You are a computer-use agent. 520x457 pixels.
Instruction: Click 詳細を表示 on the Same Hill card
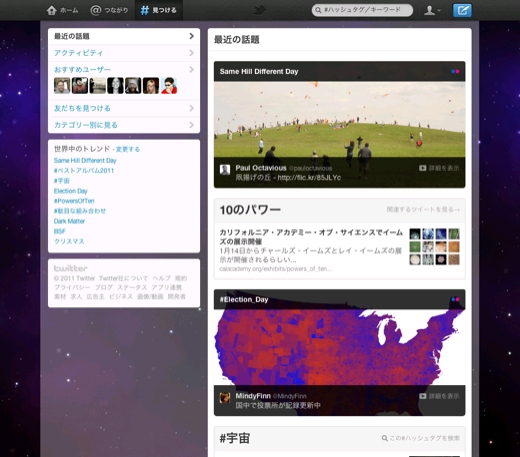click(439, 168)
